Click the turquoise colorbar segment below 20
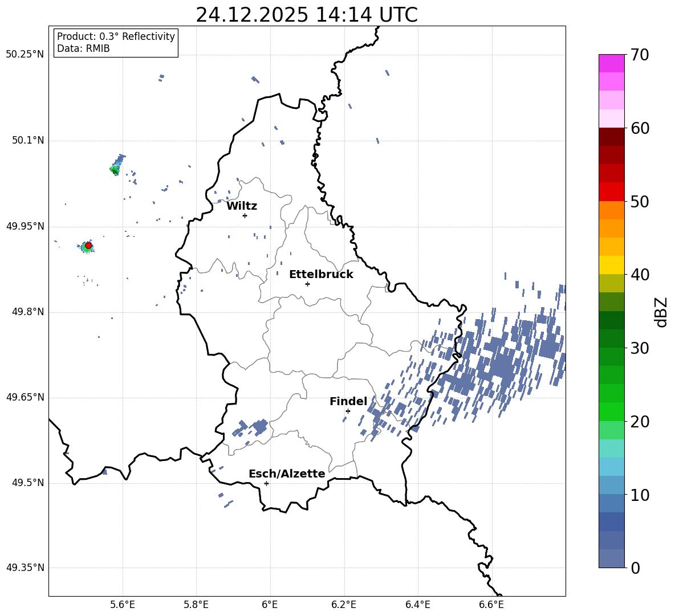 [611, 448]
